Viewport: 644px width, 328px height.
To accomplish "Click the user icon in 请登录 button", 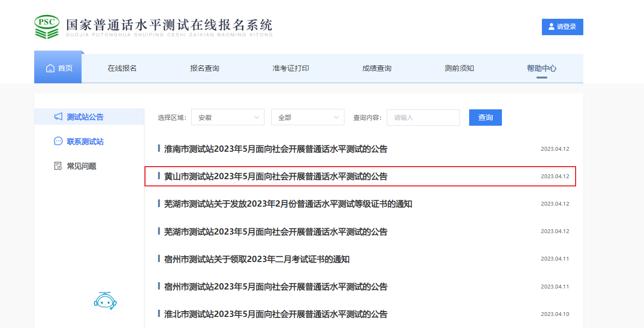I will pyautogui.click(x=552, y=27).
